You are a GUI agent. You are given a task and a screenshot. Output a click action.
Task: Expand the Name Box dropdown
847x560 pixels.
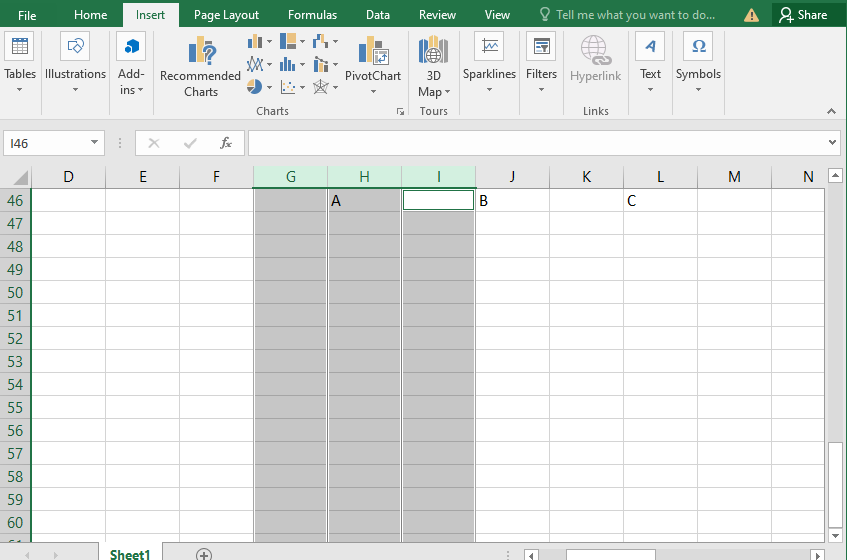95,143
